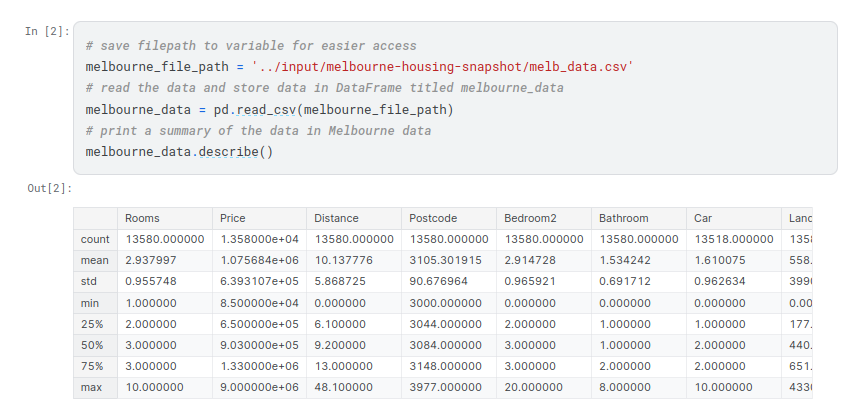Select the Price column header

[x=233, y=218]
